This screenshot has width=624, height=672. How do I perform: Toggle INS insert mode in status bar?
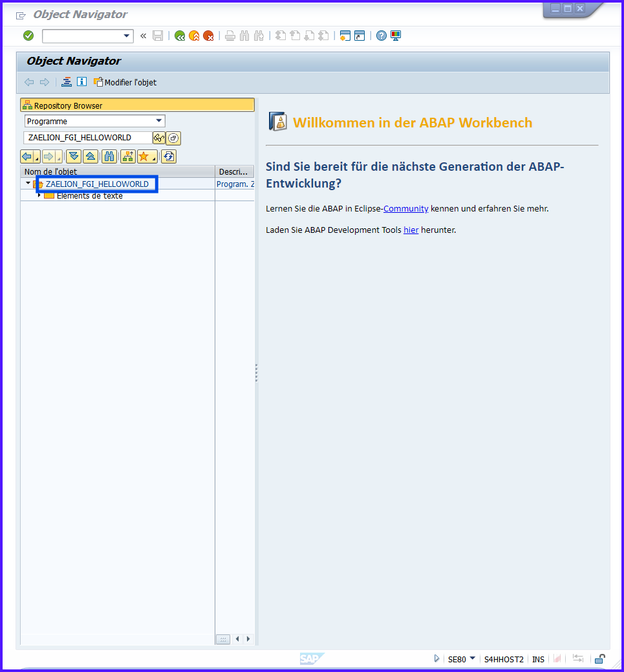pyautogui.click(x=538, y=659)
